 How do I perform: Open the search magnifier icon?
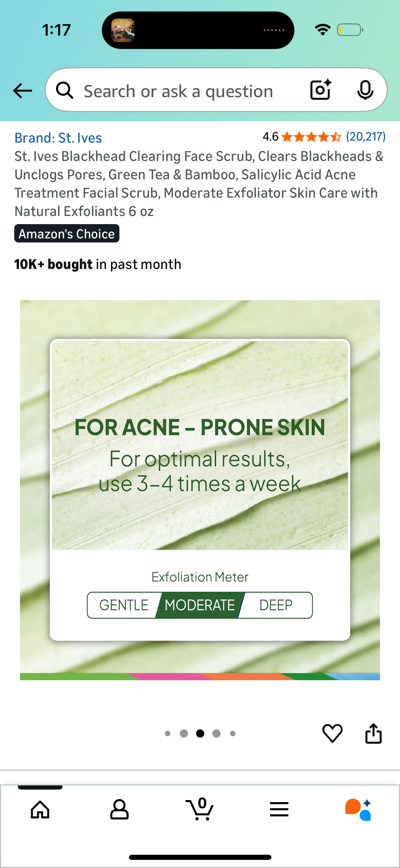coord(65,90)
